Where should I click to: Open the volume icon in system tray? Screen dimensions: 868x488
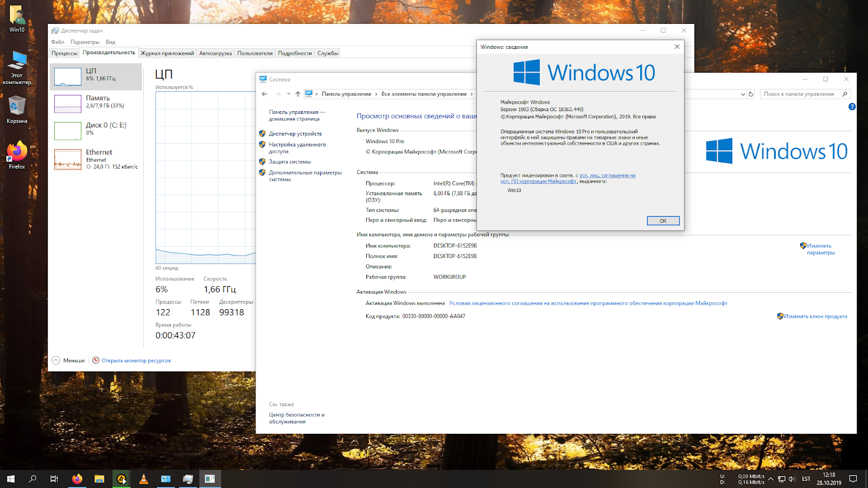point(792,479)
